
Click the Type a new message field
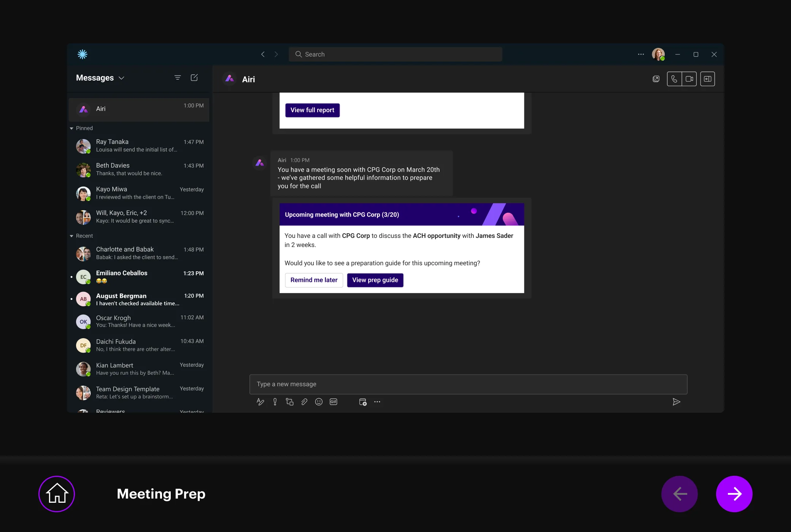tap(468, 384)
